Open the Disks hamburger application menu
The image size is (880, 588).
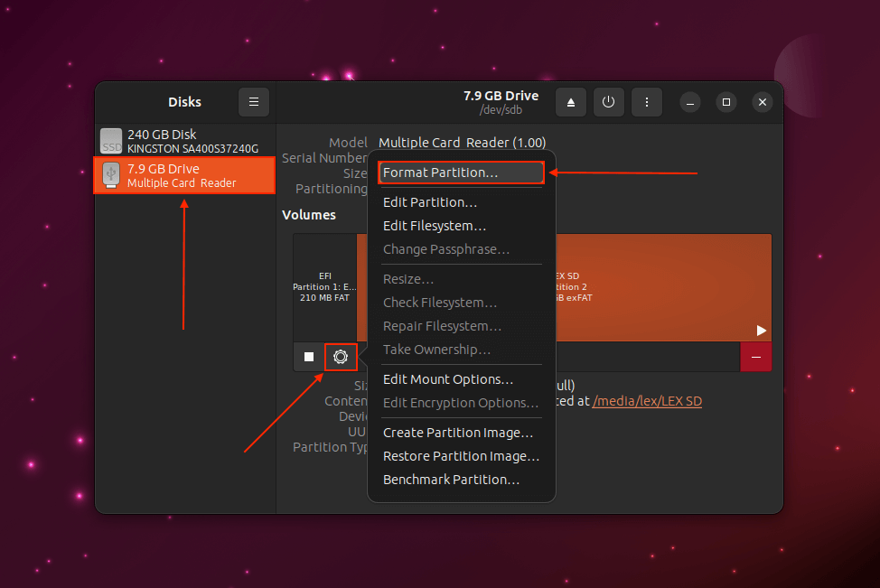tap(254, 102)
